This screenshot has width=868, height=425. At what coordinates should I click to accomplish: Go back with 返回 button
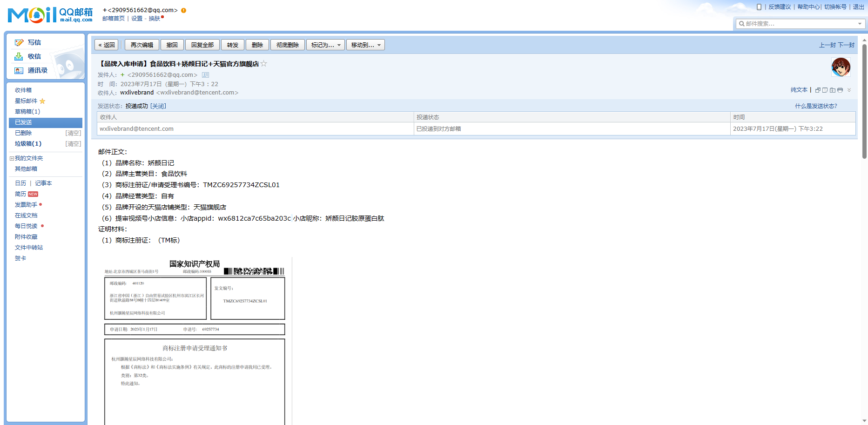(107, 45)
